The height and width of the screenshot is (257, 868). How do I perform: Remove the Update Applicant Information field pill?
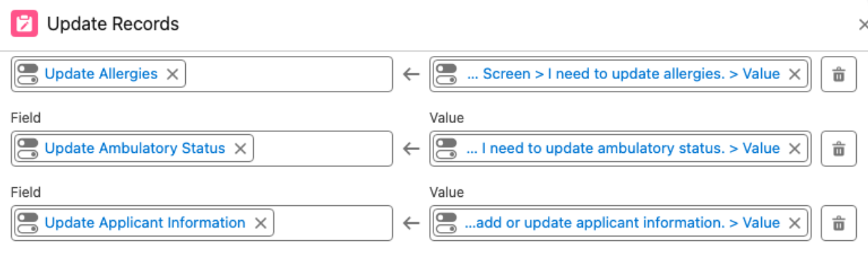coord(261,223)
